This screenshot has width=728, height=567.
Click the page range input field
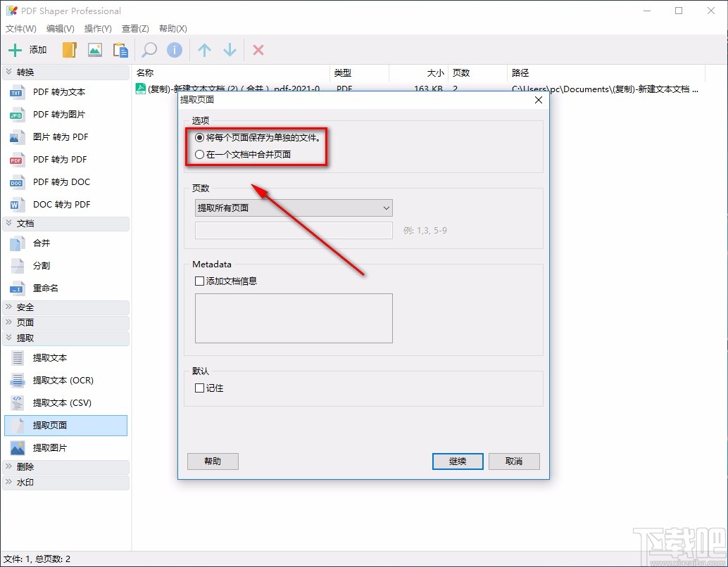(x=294, y=230)
